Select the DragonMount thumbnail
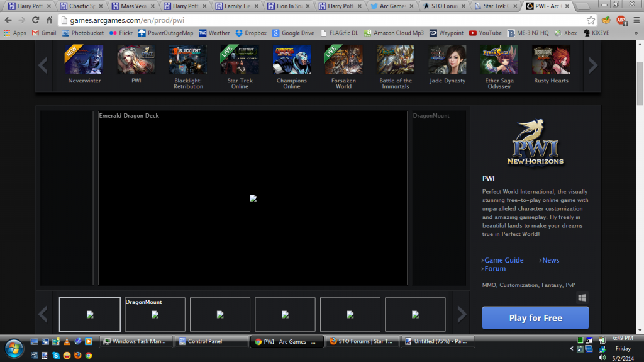Image resolution: width=644 pixels, height=362 pixels. click(x=155, y=314)
